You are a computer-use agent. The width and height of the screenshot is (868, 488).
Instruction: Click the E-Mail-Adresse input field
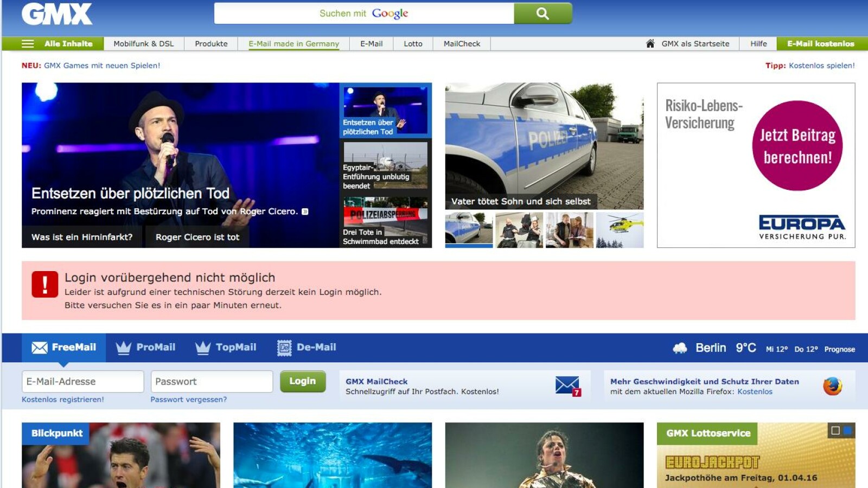coord(83,382)
